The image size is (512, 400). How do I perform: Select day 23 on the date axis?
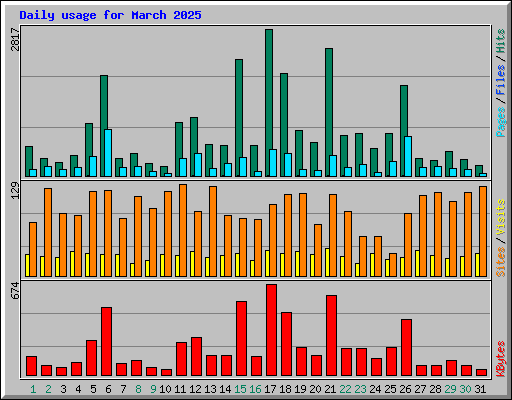click(x=360, y=389)
